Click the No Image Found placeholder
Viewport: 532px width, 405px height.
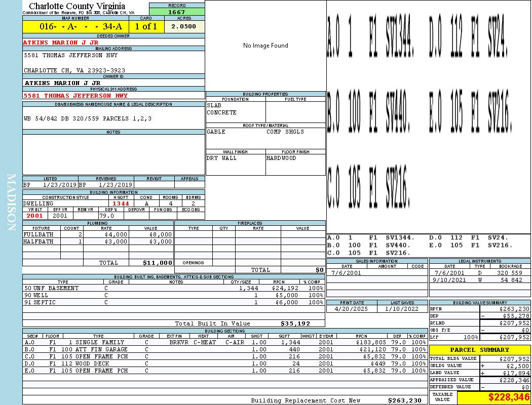point(265,46)
